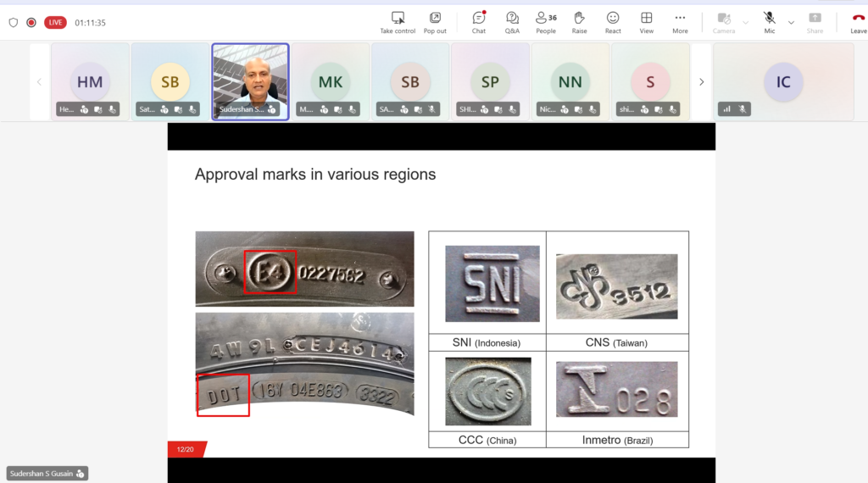This screenshot has width=868, height=483.
Task: Click the camera-off icon on NN tile
Action: pos(578,109)
